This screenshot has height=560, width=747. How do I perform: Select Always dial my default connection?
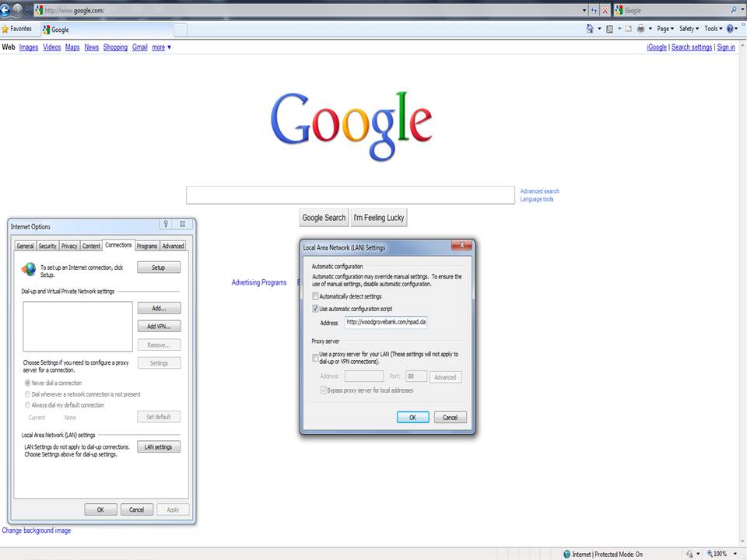[x=28, y=405]
